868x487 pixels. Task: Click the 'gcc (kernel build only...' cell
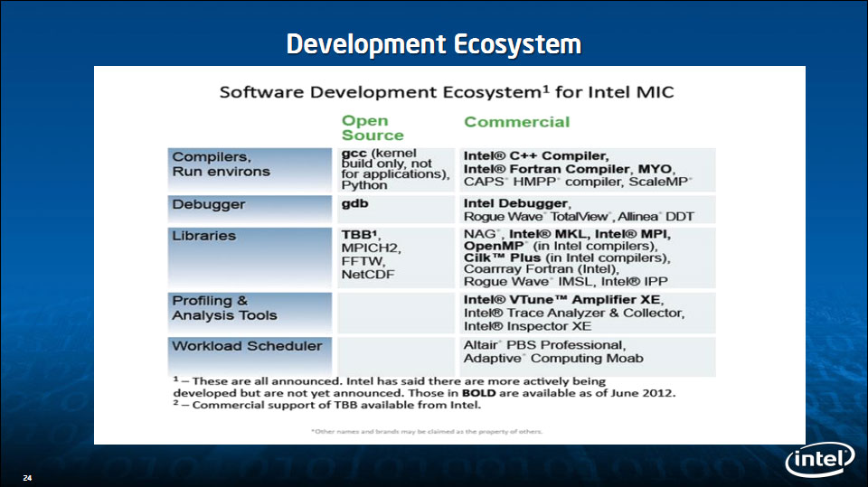pyautogui.click(x=396, y=169)
